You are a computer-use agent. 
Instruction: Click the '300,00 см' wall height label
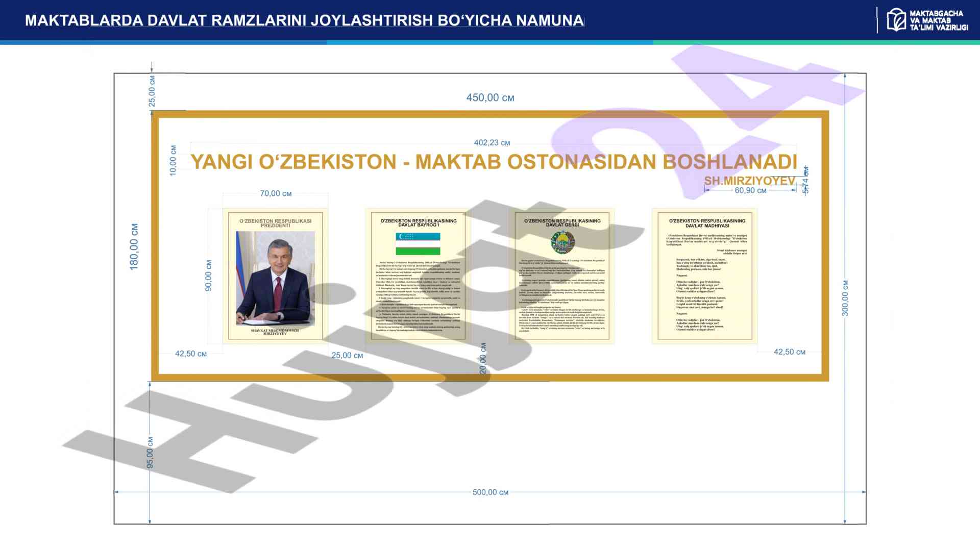click(x=845, y=298)
